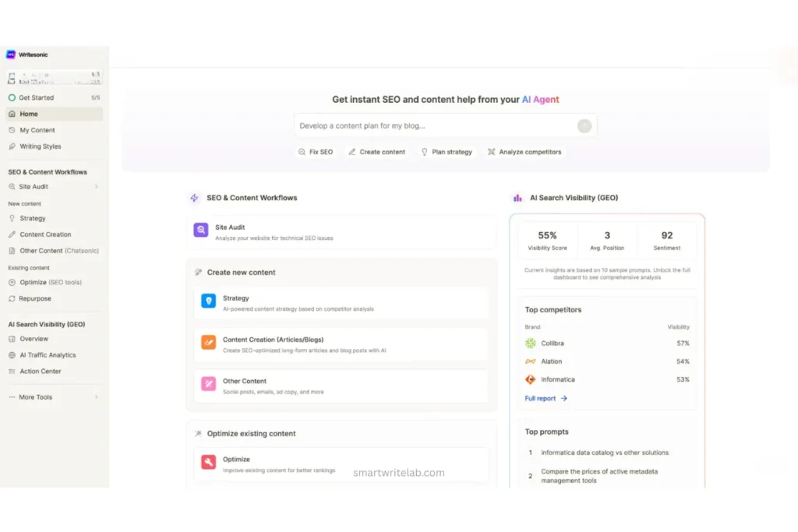The image size is (798, 532).
Task: Click the Writing Styles pen icon
Action: click(12, 146)
